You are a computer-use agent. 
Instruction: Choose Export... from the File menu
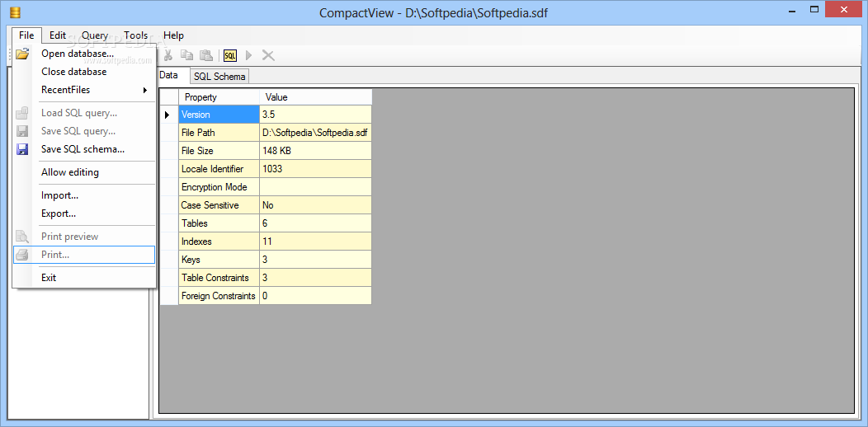point(83,213)
